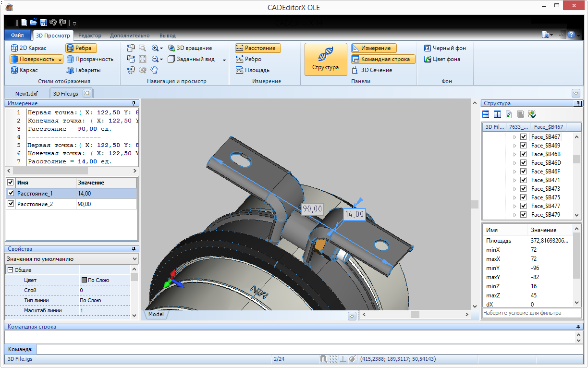Click the По Слою color swatch

[84, 280]
